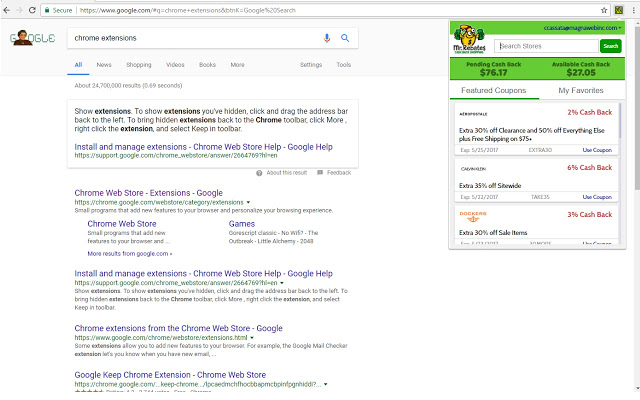This screenshot has height=400, width=640.
Task: Click the blue magnifier search icon
Action: tap(345, 38)
